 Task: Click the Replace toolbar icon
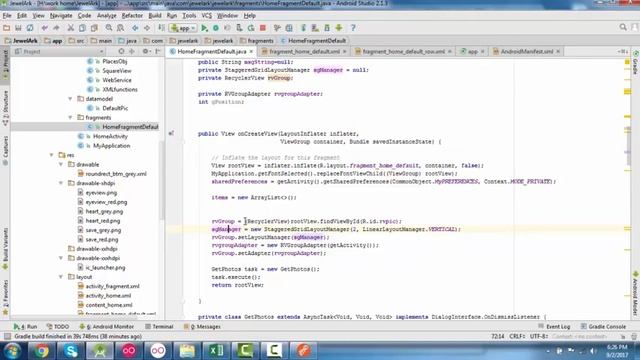click(x=120, y=28)
